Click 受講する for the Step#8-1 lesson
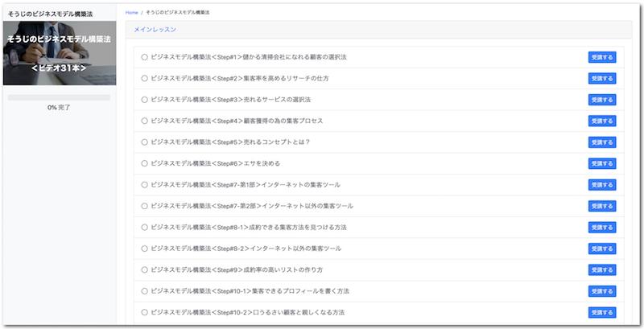 click(x=601, y=228)
